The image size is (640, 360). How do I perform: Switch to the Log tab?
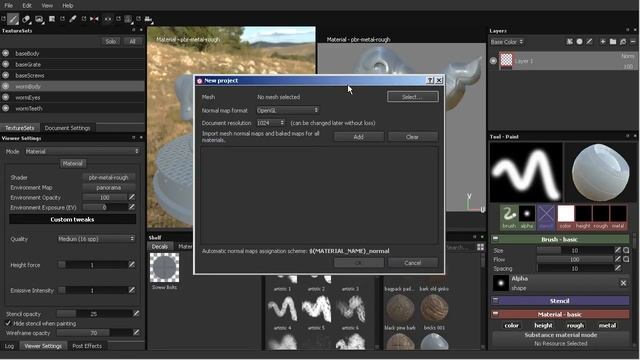[x=9, y=346]
